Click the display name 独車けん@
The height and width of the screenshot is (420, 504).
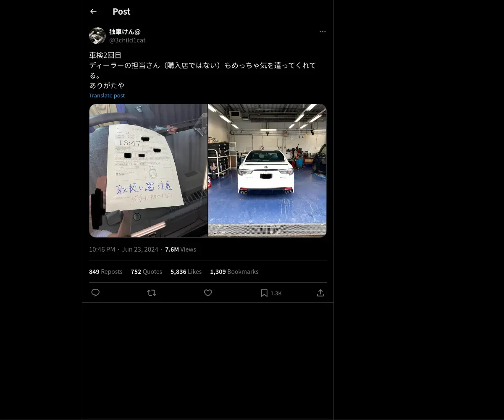click(125, 31)
